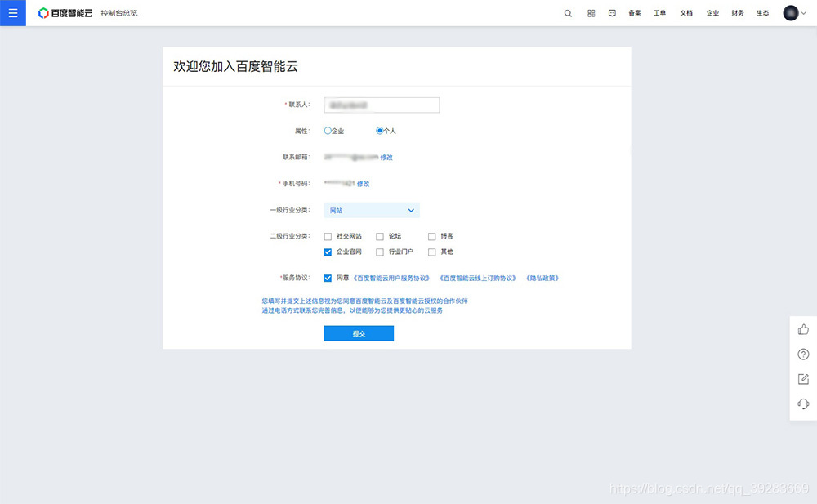The width and height of the screenshot is (817, 504).
Task: Open the 一级行业分类 dropdown
Action: pyautogui.click(x=372, y=210)
